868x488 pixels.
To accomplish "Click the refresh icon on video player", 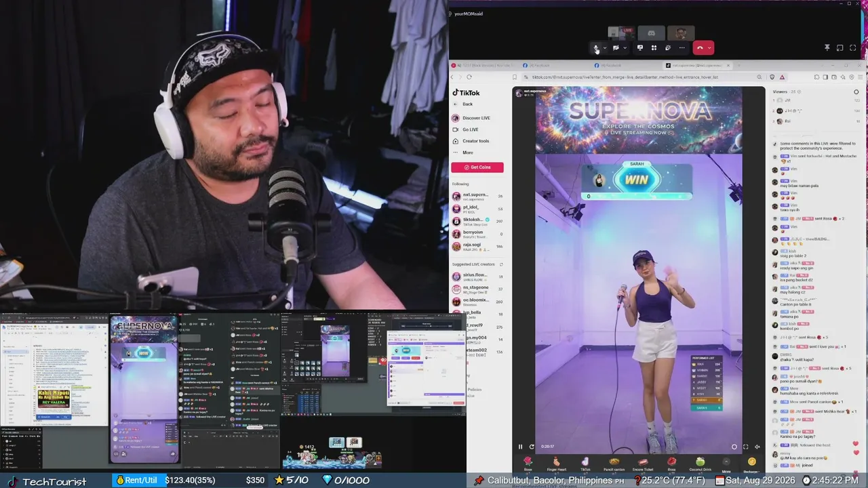I will click(532, 447).
